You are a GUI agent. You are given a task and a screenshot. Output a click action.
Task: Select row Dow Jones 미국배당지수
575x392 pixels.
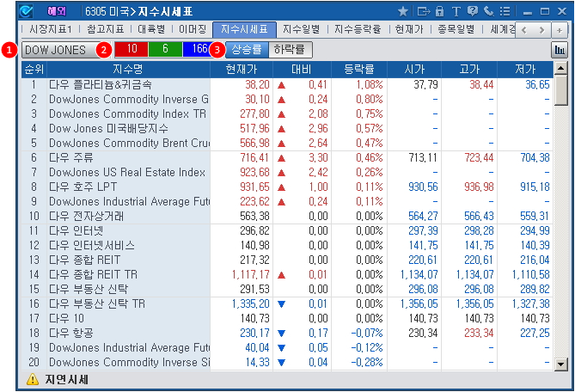(287, 129)
